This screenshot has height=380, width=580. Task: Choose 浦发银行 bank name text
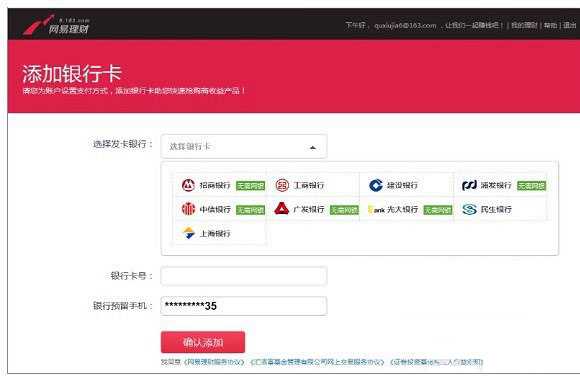click(496, 185)
